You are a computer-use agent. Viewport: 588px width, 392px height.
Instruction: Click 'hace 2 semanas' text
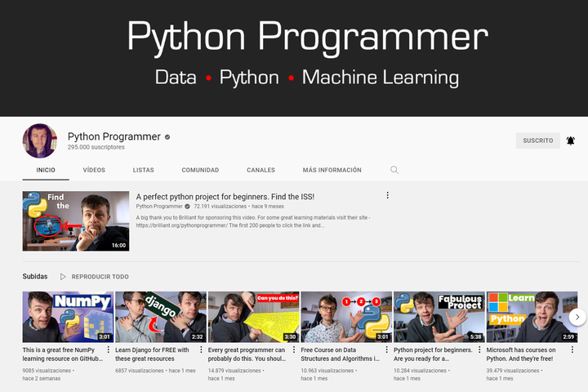[x=42, y=378]
